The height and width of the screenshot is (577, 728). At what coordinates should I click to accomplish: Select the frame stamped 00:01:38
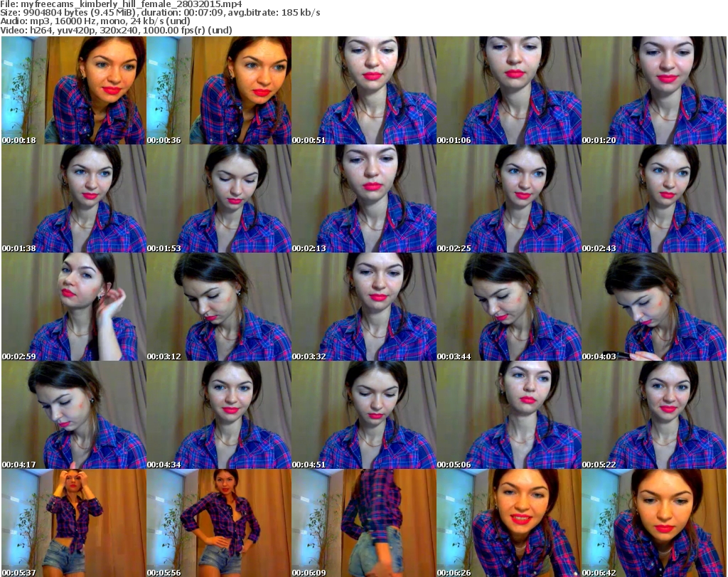[74, 198]
